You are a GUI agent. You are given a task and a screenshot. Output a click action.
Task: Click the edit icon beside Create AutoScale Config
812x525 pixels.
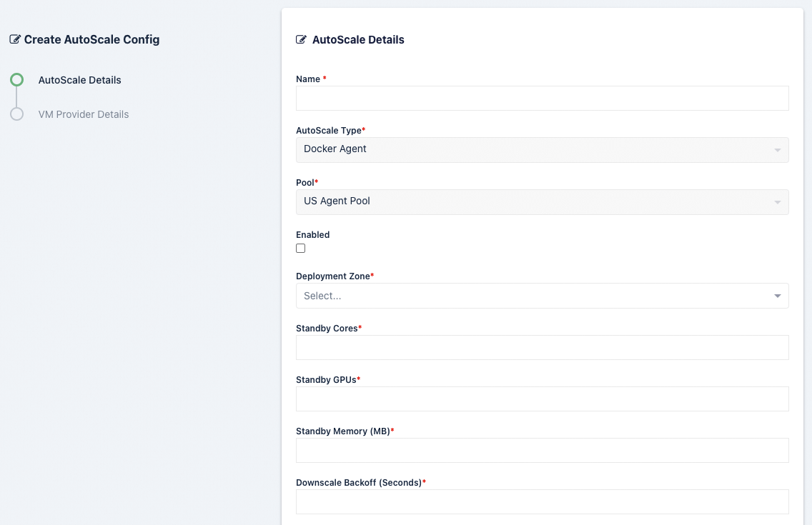click(x=15, y=40)
